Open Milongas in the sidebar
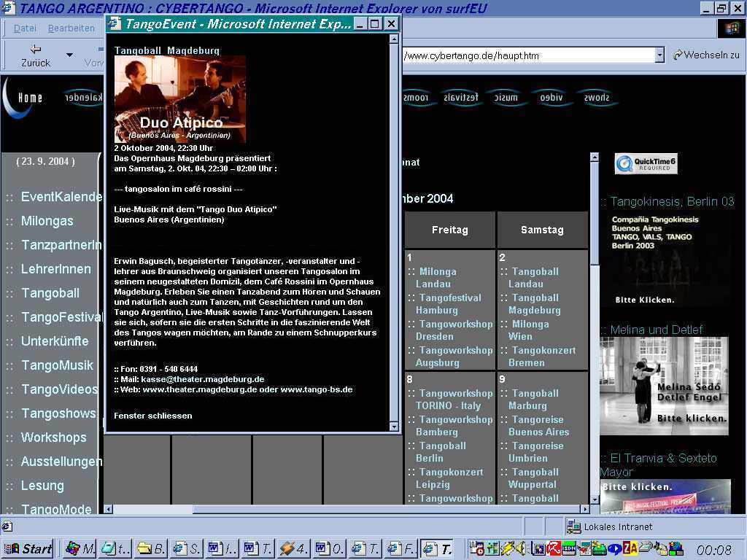 47,221
